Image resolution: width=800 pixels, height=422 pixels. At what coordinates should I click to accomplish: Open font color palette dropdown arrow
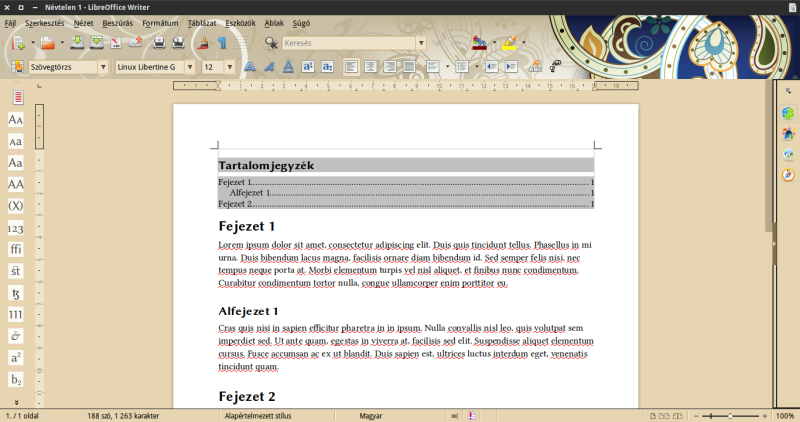pos(494,43)
